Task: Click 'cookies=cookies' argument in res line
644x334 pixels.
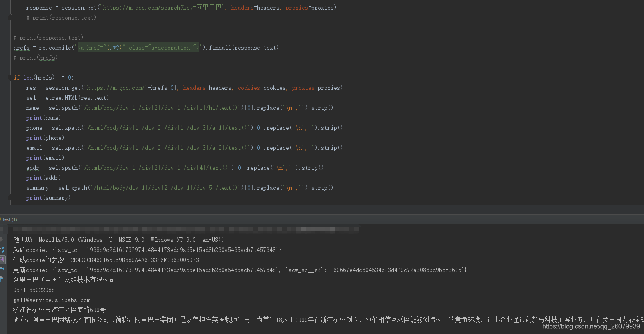Action: (262, 88)
